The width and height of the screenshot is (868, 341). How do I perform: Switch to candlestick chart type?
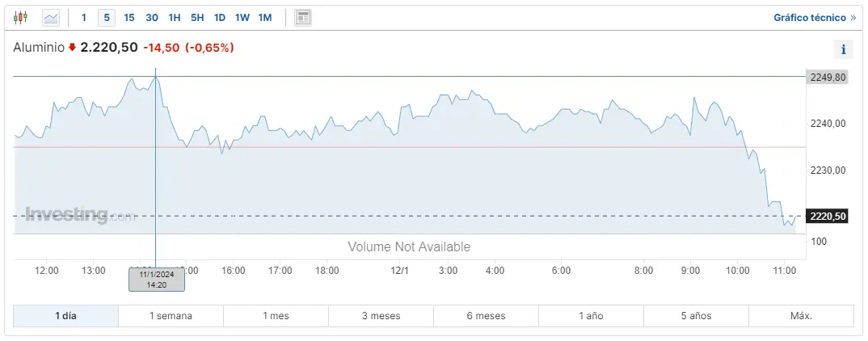pos(20,17)
